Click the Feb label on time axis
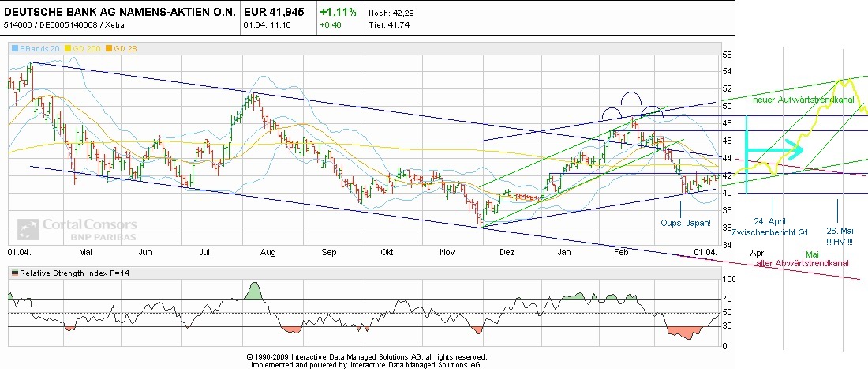This screenshot has height=369, width=868. [x=622, y=253]
